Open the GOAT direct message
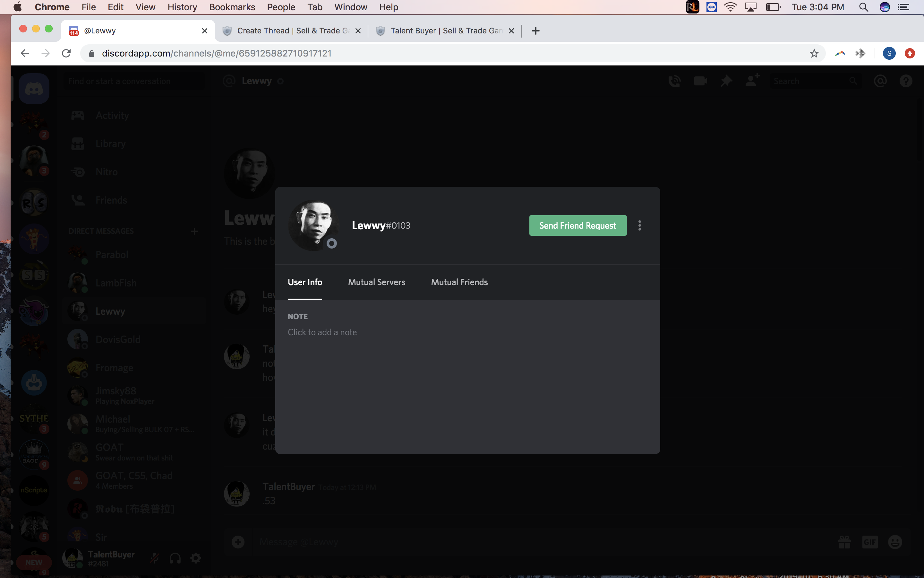This screenshot has height=578, width=924. coord(134,452)
